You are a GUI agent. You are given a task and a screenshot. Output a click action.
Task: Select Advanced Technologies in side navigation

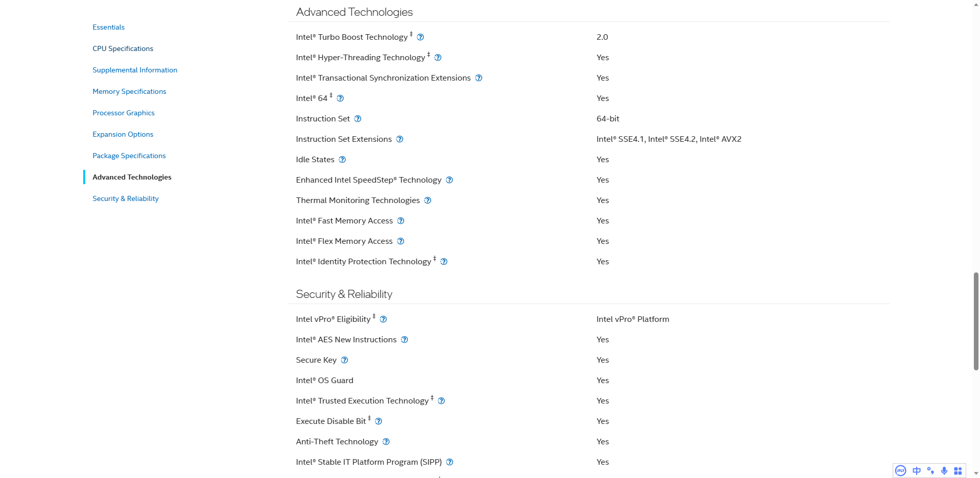[132, 177]
